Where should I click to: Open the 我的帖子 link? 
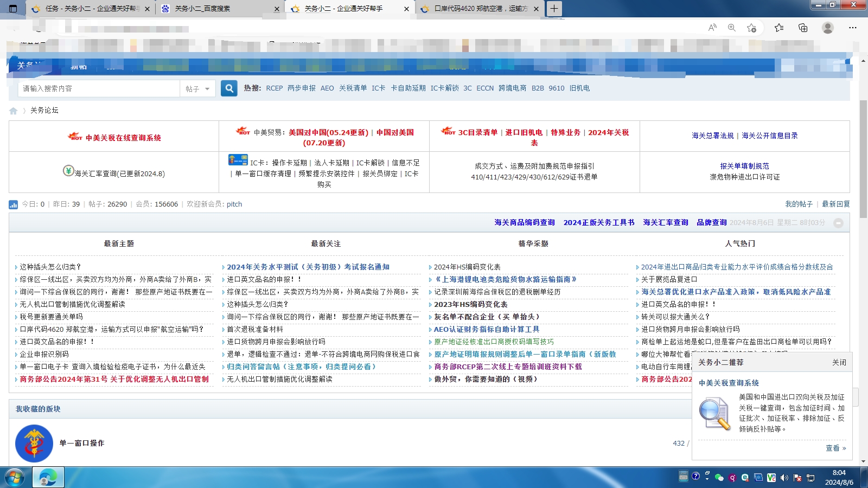click(799, 204)
